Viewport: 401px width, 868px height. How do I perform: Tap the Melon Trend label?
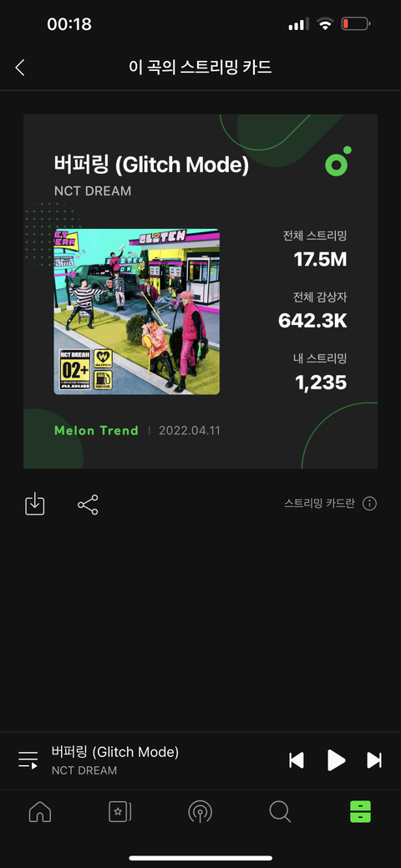[96, 431]
